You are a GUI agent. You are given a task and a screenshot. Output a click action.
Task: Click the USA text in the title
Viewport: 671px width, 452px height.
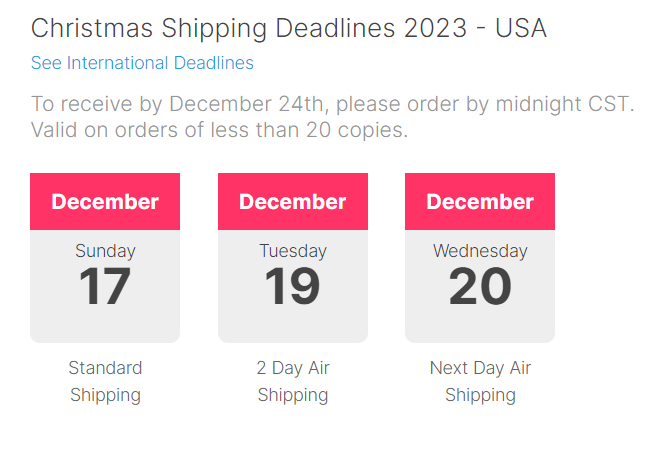(x=521, y=28)
